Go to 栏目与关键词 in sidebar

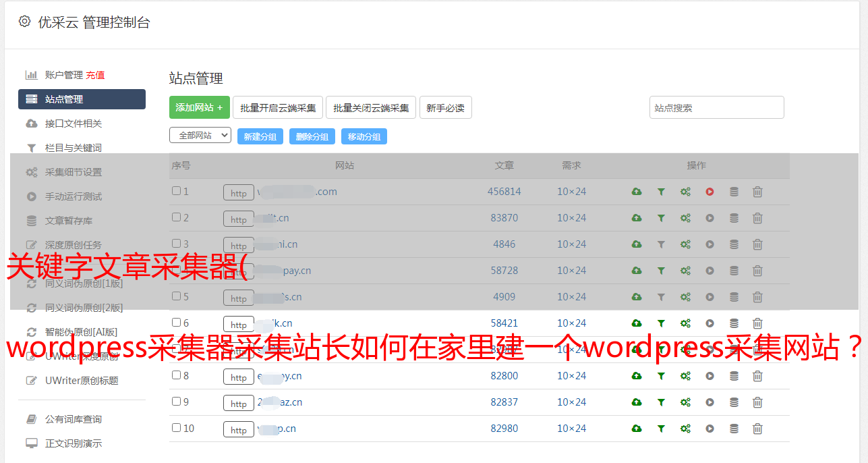(74, 148)
